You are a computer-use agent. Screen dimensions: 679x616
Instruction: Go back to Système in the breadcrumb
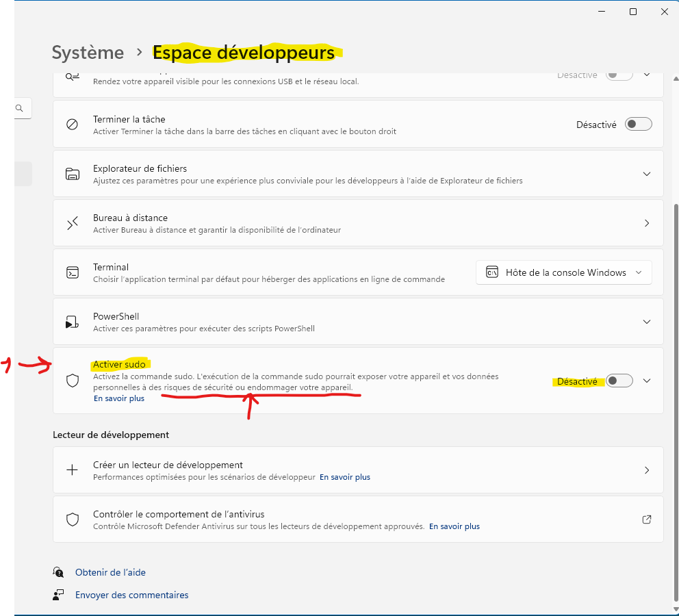coord(88,53)
